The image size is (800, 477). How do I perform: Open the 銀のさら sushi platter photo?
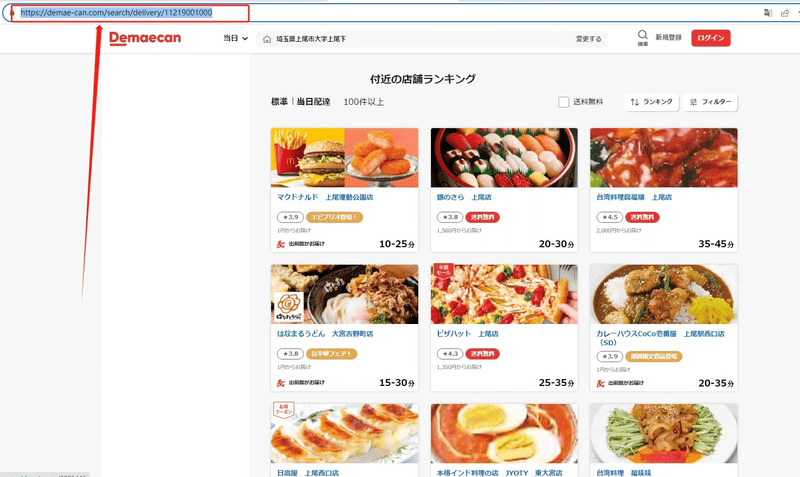coord(504,158)
